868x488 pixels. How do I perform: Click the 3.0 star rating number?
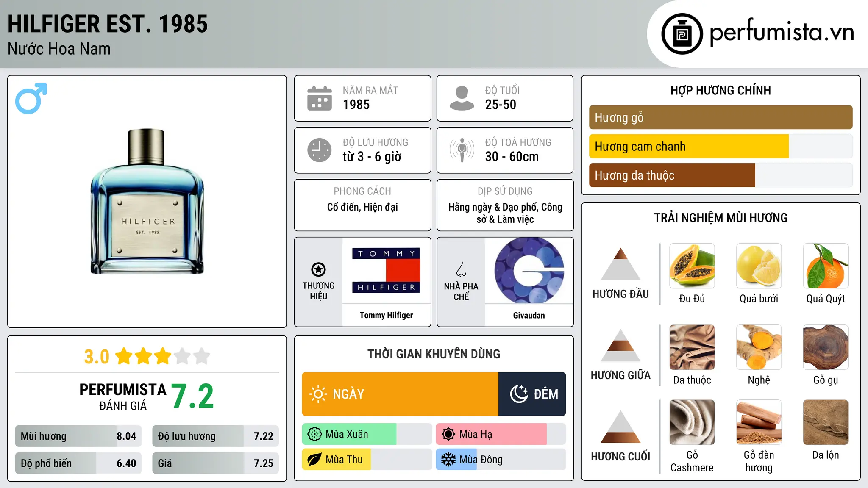(x=97, y=357)
